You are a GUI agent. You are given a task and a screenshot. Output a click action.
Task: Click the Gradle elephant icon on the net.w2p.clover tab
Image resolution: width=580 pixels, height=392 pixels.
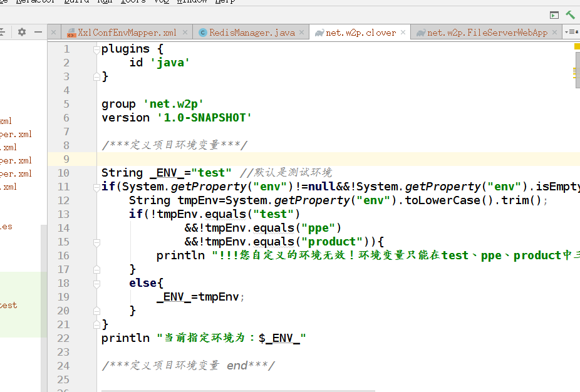click(319, 33)
